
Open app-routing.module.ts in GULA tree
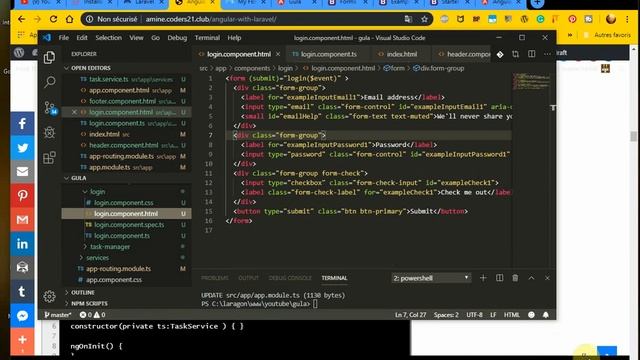click(x=118, y=269)
